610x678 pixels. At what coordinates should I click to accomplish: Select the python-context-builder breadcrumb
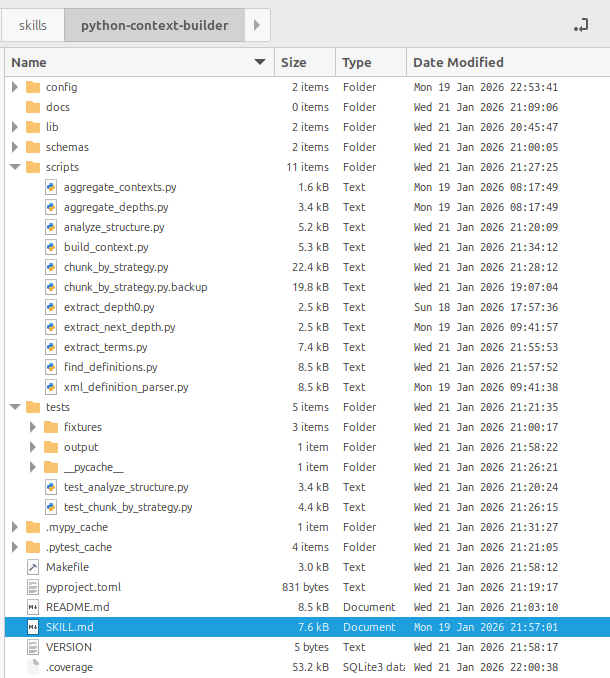coord(154,25)
